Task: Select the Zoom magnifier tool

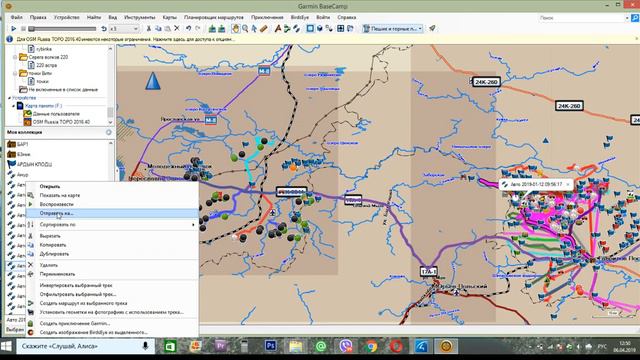Action: coord(245,29)
